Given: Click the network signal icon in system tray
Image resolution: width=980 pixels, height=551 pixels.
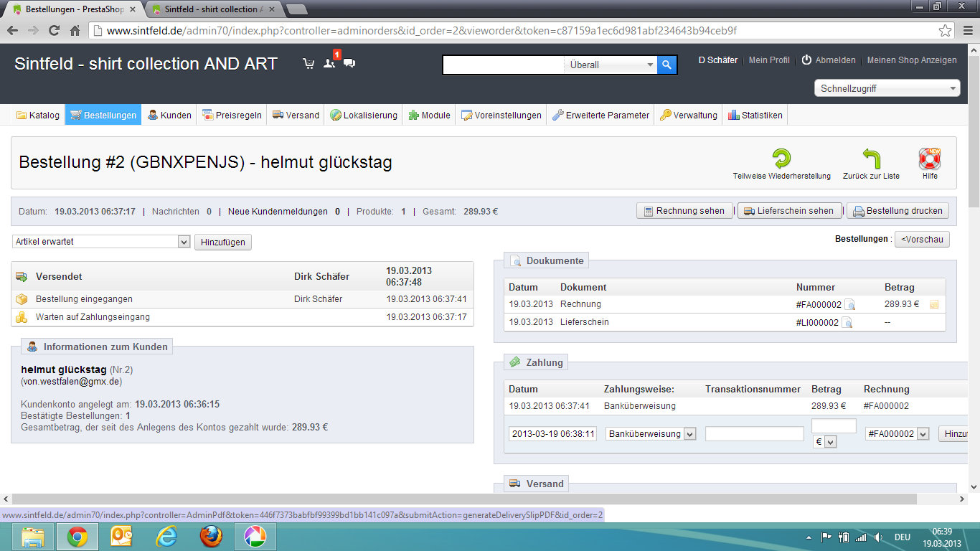Looking at the screenshot, I should [x=861, y=537].
